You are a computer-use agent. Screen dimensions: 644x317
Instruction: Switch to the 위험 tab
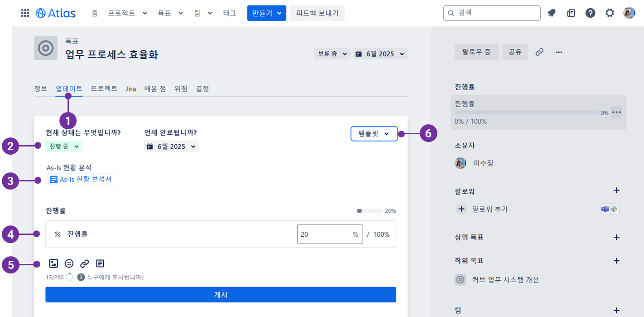[181, 89]
